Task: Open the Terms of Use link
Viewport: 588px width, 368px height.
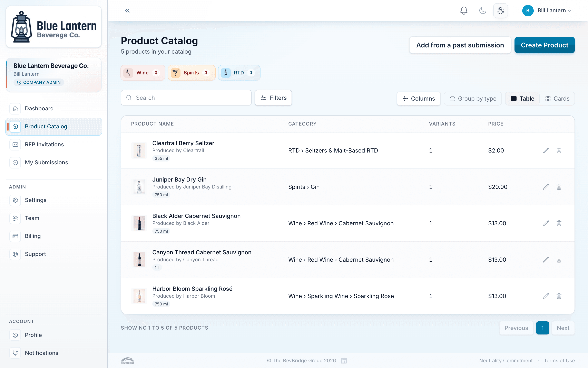Action: coord(559,361)
